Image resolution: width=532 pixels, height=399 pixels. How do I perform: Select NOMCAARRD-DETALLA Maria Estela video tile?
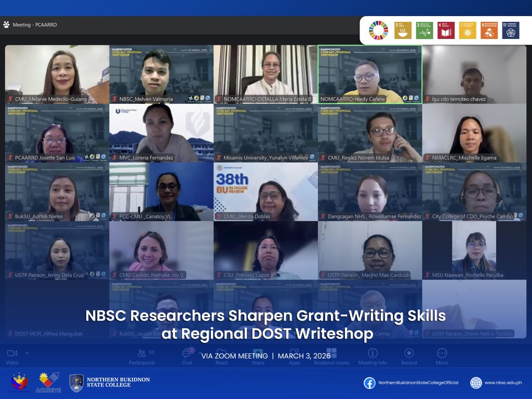[265, 74]
